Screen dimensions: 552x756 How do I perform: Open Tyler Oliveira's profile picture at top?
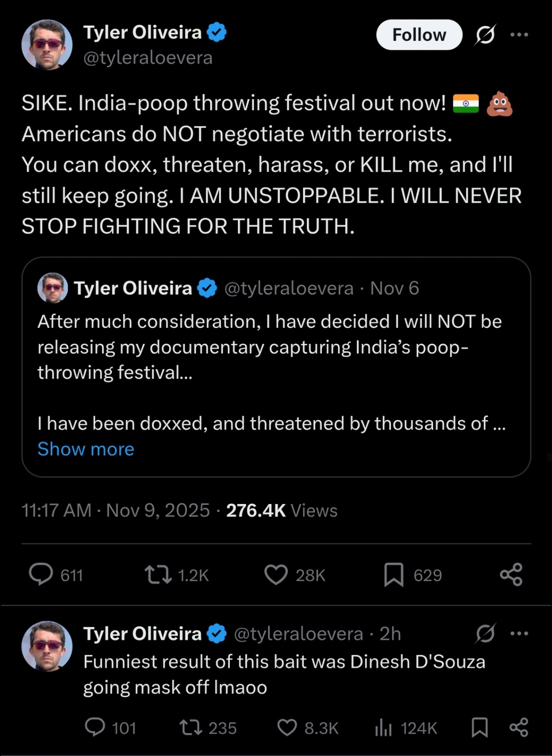coord(47,44)
